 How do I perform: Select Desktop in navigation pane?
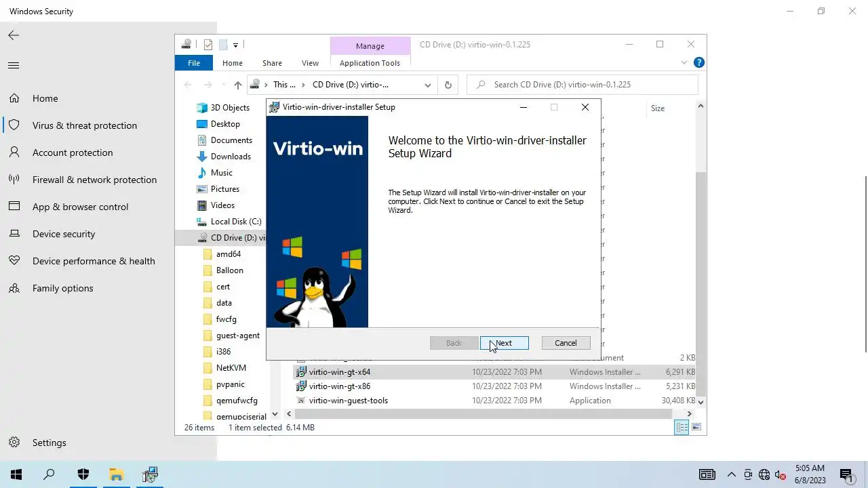tap(225, 124)
